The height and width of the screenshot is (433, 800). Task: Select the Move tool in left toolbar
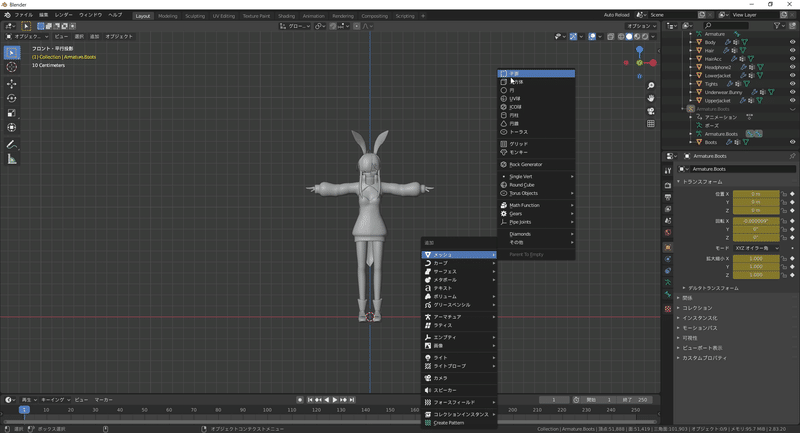point(12,83)
